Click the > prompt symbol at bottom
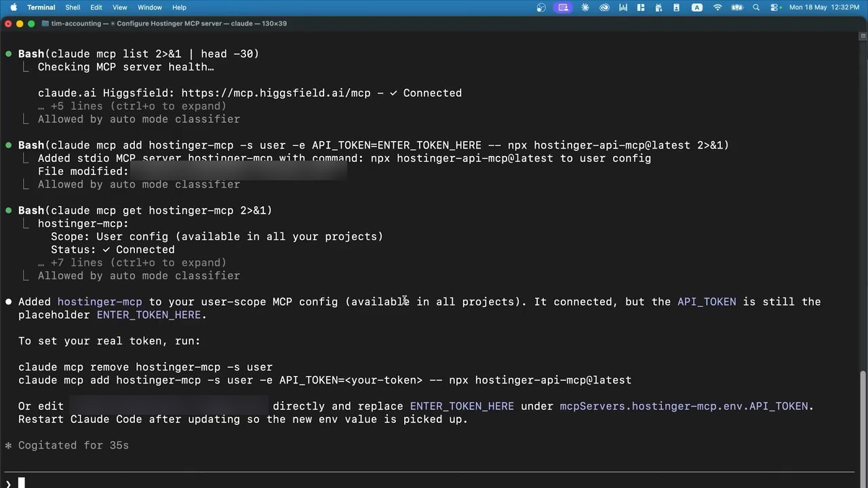 click(x=7, y=483)
